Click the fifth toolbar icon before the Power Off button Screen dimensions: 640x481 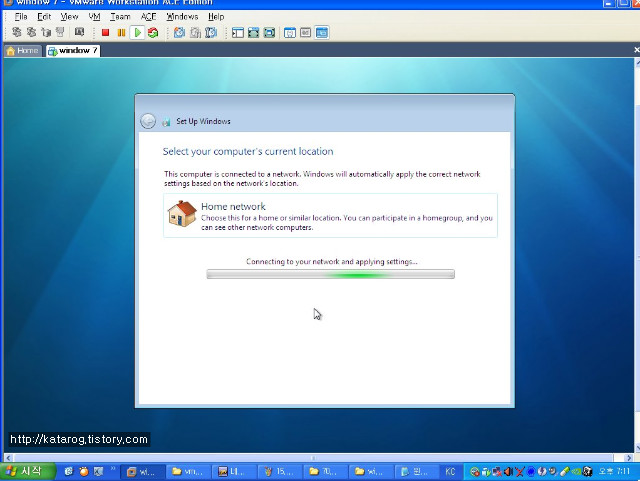point(80,32)
